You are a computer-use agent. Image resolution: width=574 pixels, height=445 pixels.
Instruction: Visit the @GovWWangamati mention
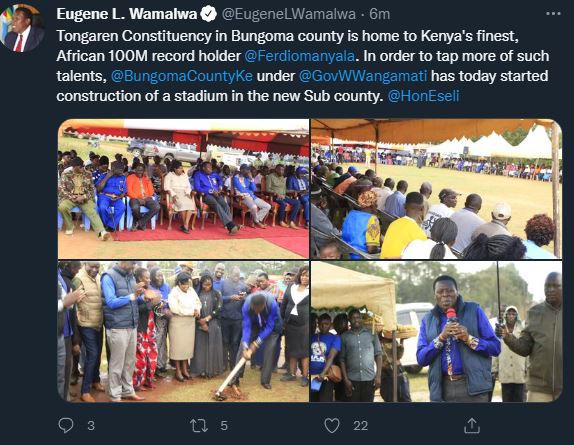(363, 76)
